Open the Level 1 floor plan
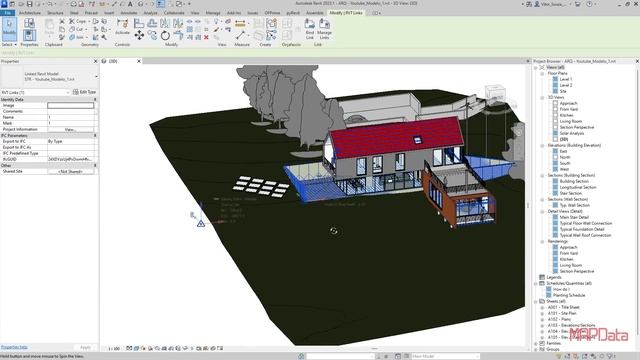The height and width of the screenshot is (360, 640). [x=566, y=79]
